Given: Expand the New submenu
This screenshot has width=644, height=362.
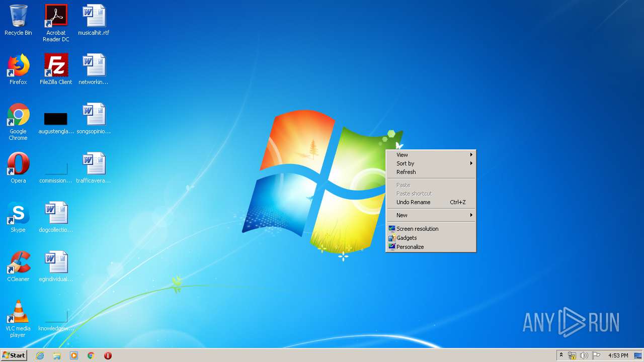Looking at the screenshot, I should click(x=431, y=215).
